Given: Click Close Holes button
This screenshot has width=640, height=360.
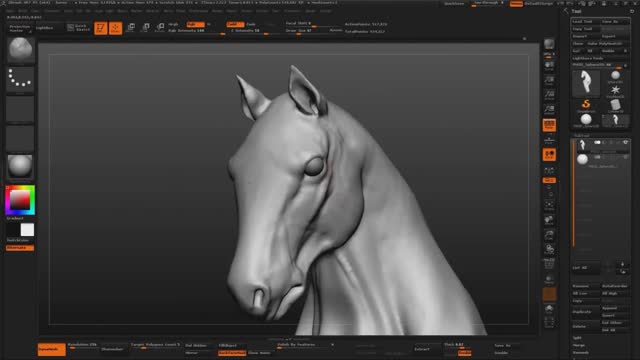Looking at the screenshot, I should 260,353.
